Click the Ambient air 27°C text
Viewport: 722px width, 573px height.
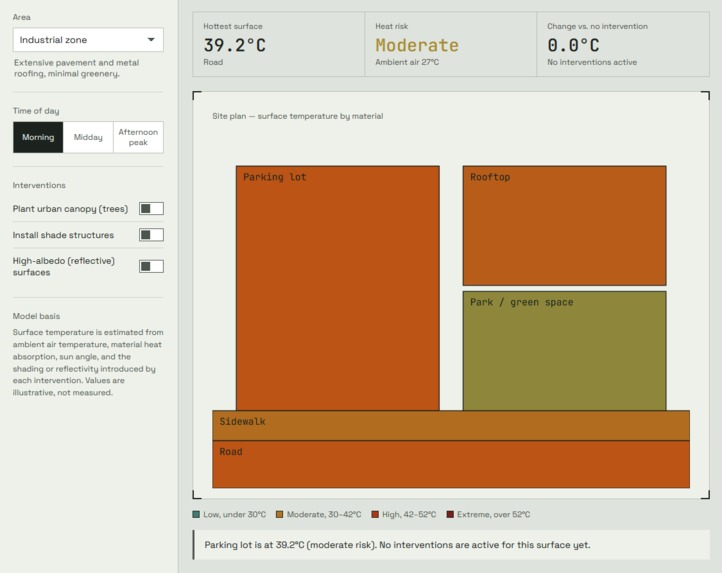407,62
